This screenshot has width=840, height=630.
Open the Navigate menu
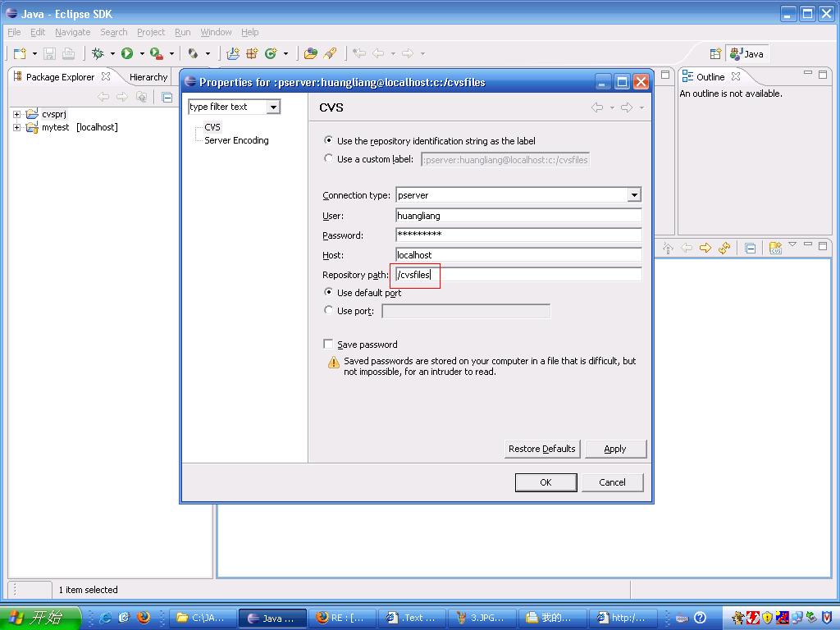(72, 32)
